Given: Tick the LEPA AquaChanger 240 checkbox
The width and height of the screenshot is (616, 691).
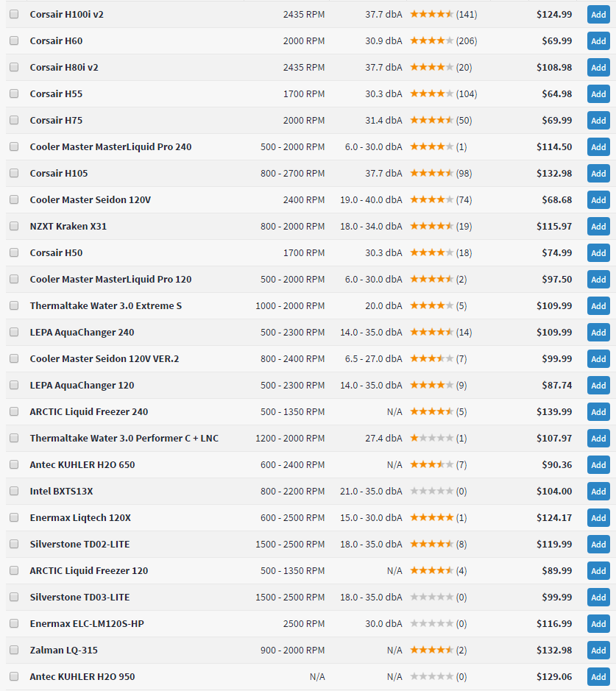Looking at the screenshot, I should 14,332.
